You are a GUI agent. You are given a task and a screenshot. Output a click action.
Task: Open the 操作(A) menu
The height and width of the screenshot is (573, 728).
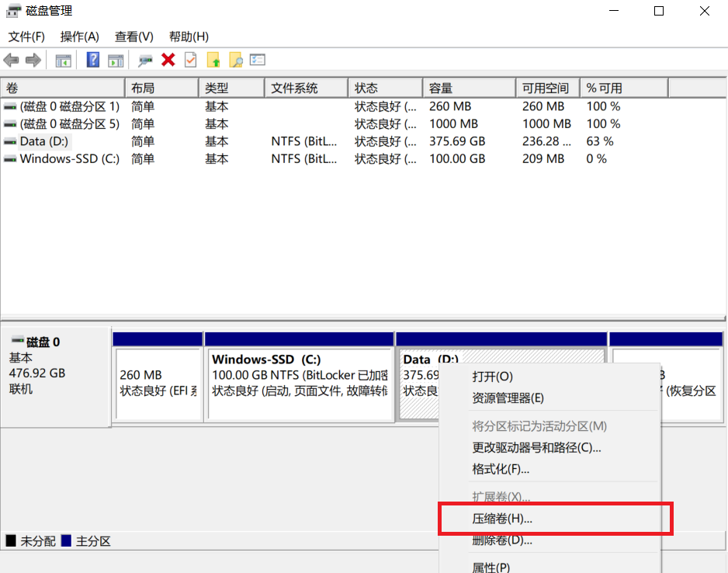click(80, 36)
